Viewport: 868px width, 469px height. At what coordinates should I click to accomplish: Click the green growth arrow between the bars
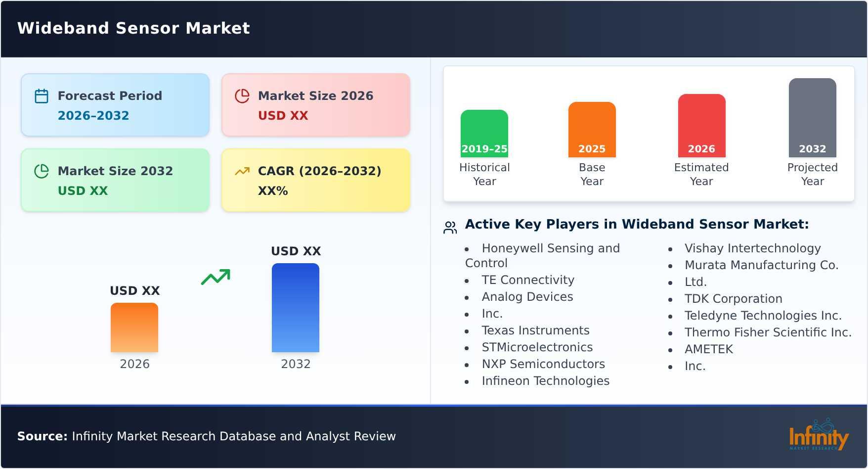[216, 277]
